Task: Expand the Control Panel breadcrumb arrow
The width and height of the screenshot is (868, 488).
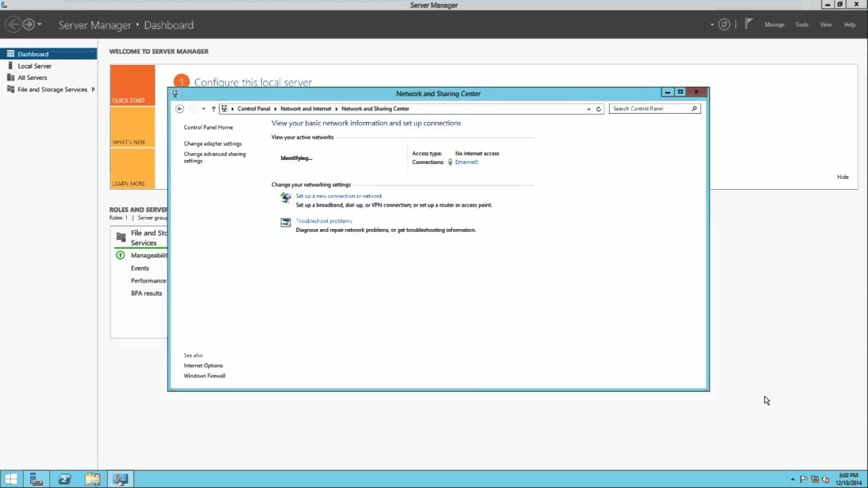Action: pyautogui.click(x=275, y=108)
